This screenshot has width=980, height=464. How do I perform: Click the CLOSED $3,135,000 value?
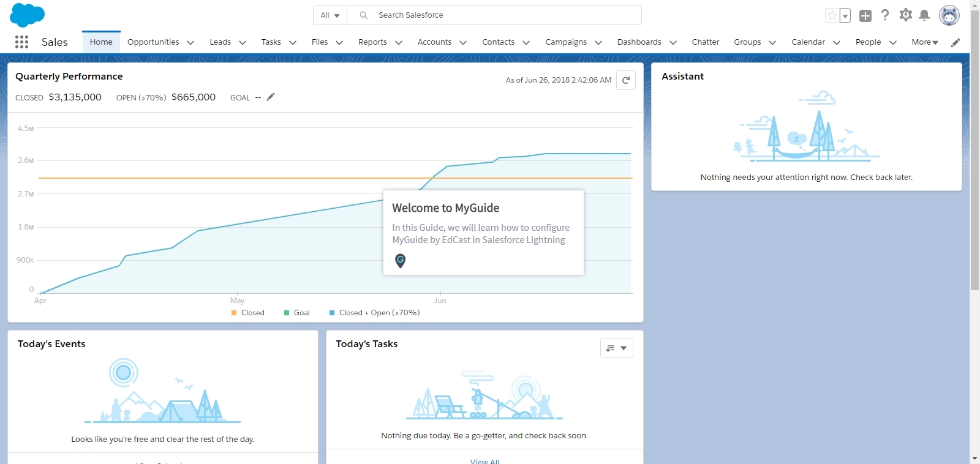coord(75,97)
